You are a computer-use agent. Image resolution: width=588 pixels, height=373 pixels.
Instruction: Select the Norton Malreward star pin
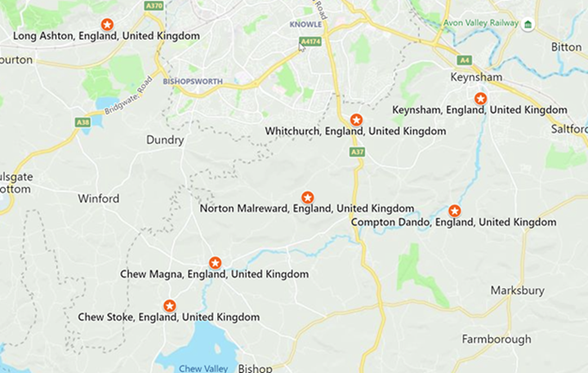(308, 198)
